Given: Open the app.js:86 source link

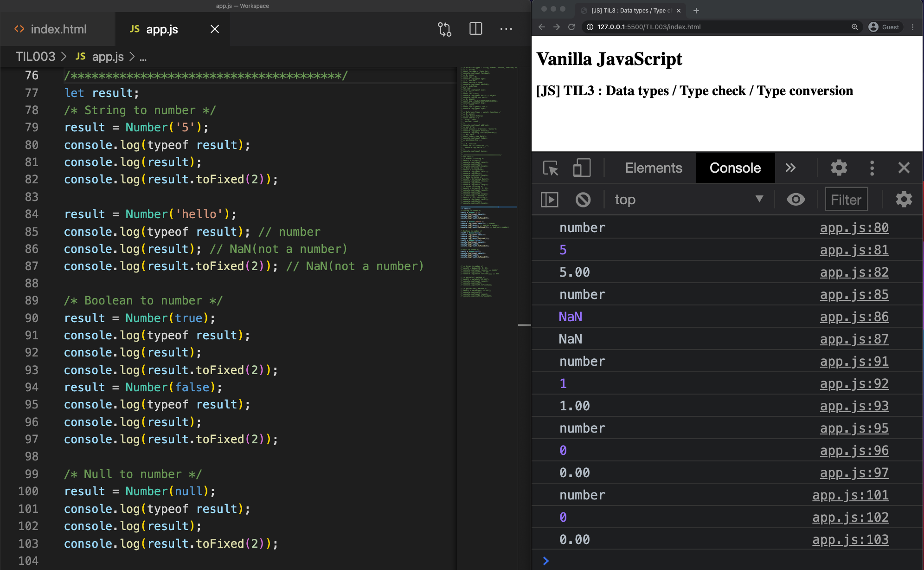Looking at the screenshot, I should (x=854, y=317).
